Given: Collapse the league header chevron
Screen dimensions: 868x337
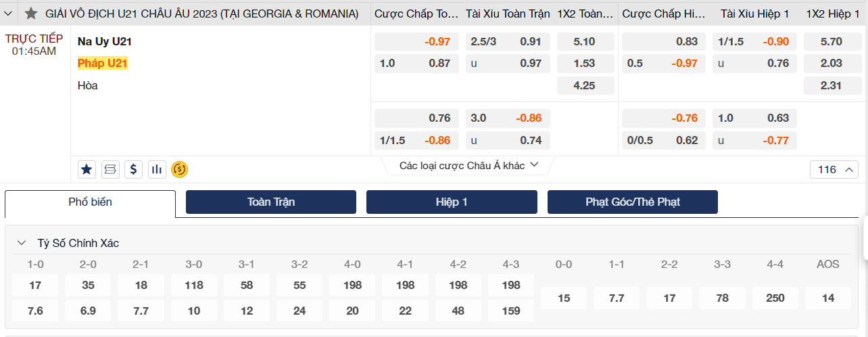Looking at the screenshot, I should coord(8,14).
